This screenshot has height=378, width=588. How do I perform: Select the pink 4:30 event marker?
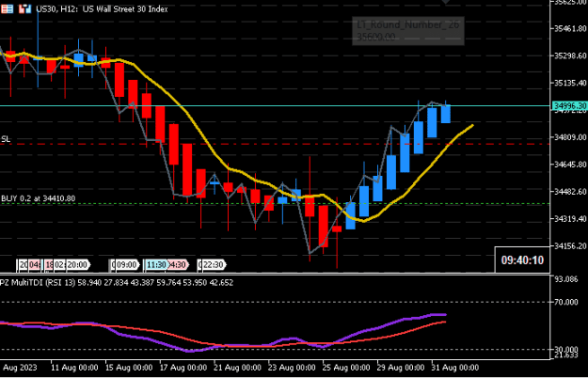tap(178, 265)
